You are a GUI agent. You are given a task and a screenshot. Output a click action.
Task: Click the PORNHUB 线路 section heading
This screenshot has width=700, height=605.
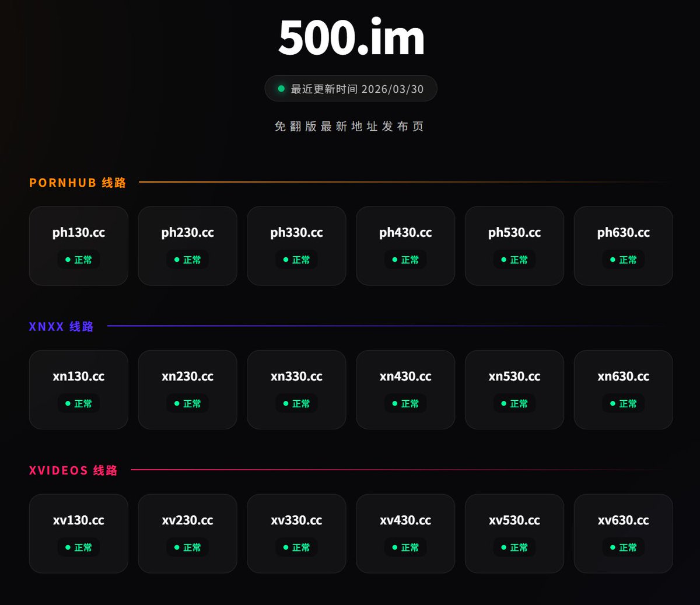[78, 183]
